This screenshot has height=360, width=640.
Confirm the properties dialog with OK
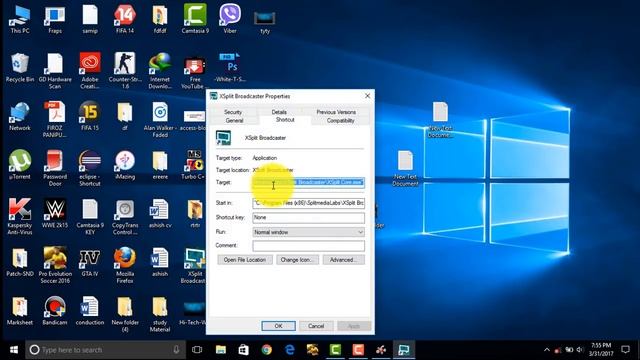tap(278, 326)
